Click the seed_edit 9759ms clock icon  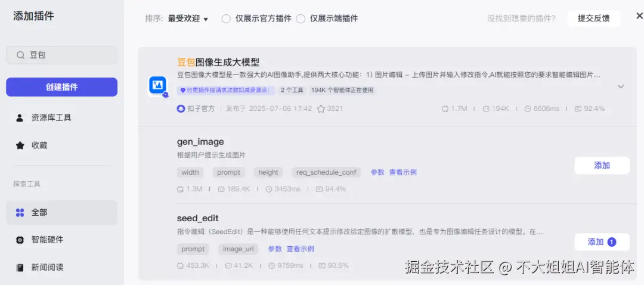click(x=271, y=266)
